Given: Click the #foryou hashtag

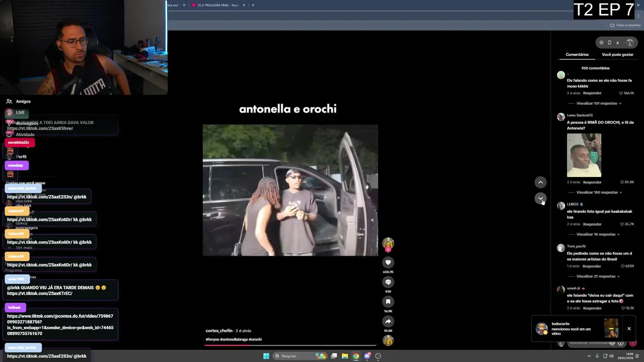Looking at the screenshot, I should pos(212,339).
